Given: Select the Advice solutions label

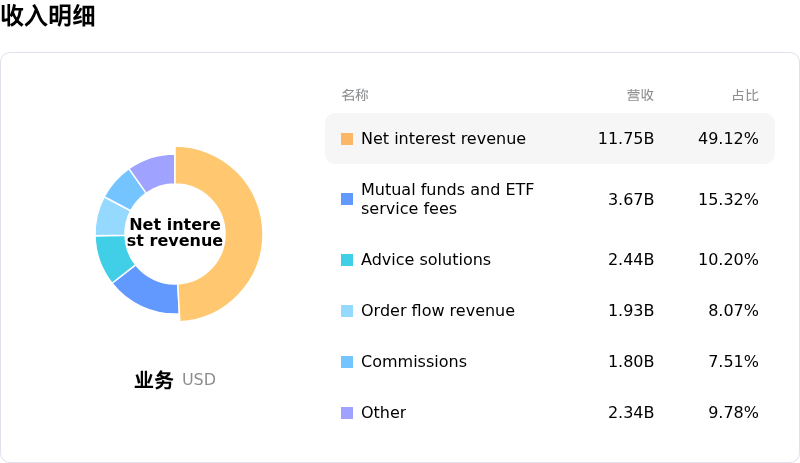Looking at the screenshot, I should (x=426, y=260).
